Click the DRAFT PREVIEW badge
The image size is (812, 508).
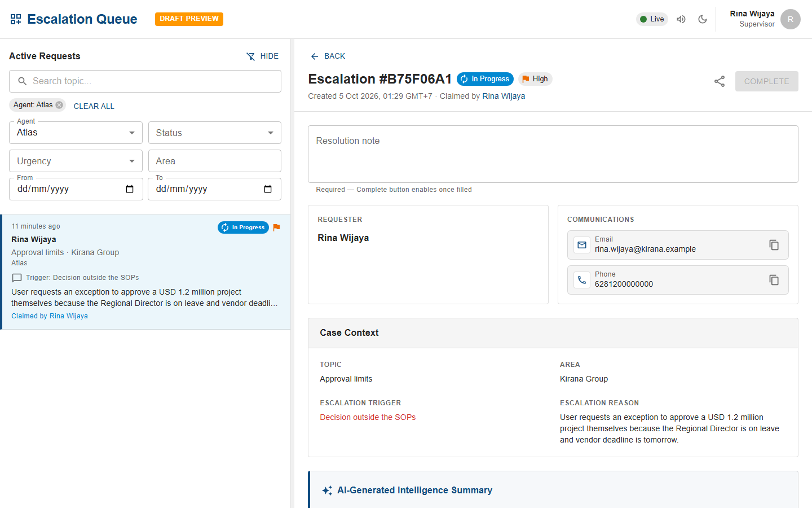pyautogui.click(x=189, y=19)
